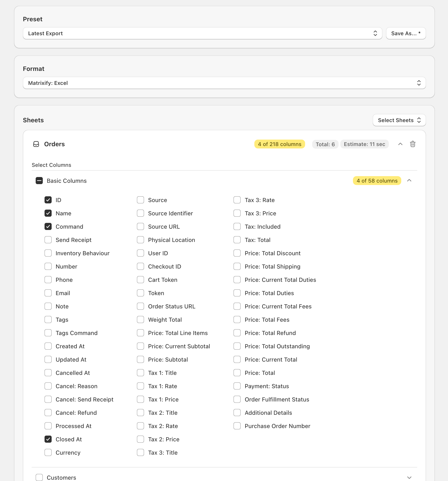
Task: Open the Format dropdown showing Matrixify: Excel
Action: pyautogui.click(x=224, y=83)
